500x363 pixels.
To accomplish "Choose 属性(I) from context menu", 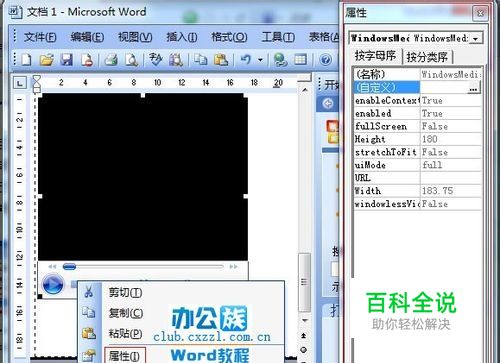I will [125, 355].
